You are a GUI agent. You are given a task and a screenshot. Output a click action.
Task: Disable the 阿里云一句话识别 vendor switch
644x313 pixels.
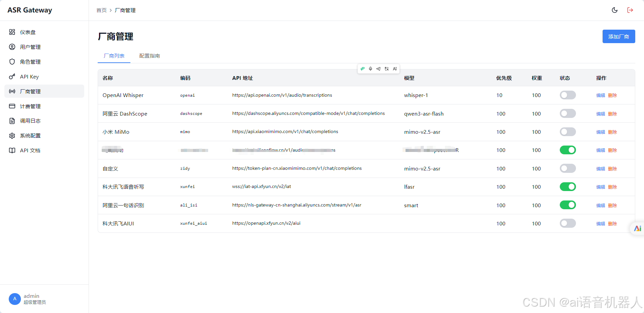pyautogui.click(x=568, y=205)
